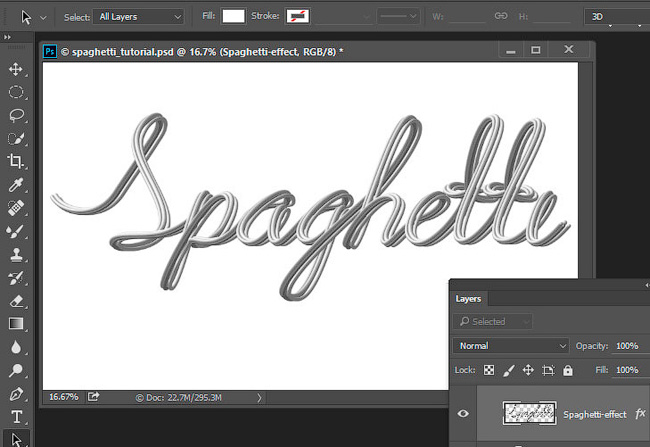Open status bar info arrow menu
650x447 pixels.
click(260, 398)
